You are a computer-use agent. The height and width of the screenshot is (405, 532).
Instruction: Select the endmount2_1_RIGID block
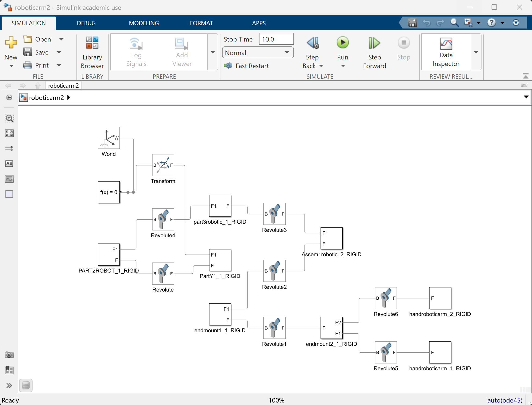[332, 328]
